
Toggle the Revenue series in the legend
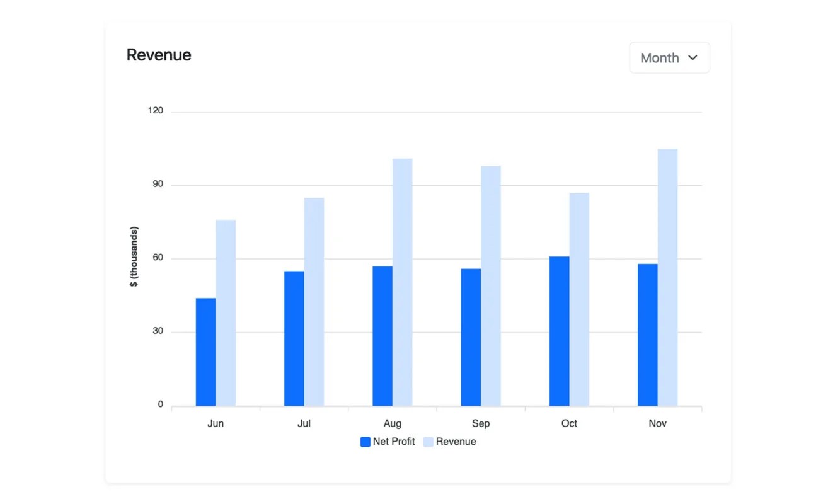(451, 442)
